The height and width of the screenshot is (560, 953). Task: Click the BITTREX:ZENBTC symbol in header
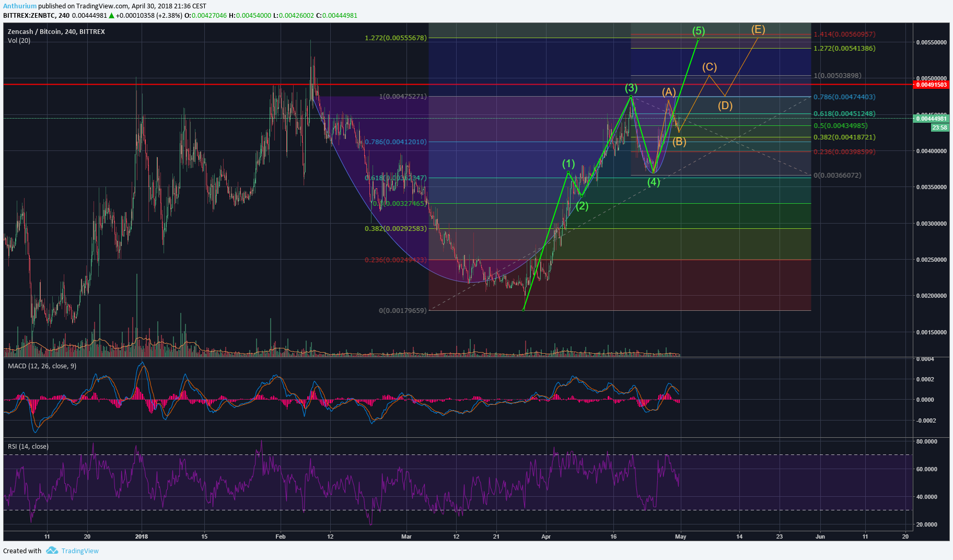[x=29, y=16]
